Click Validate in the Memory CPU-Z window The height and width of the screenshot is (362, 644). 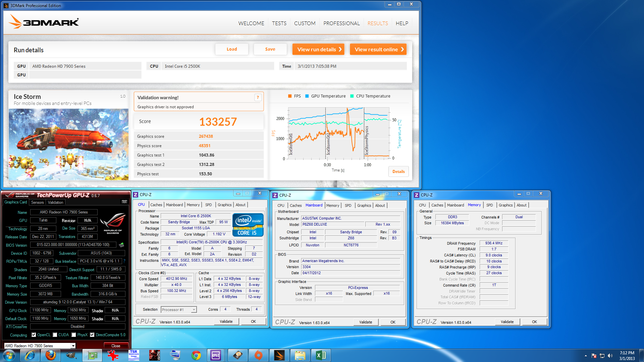coord(507,322)
